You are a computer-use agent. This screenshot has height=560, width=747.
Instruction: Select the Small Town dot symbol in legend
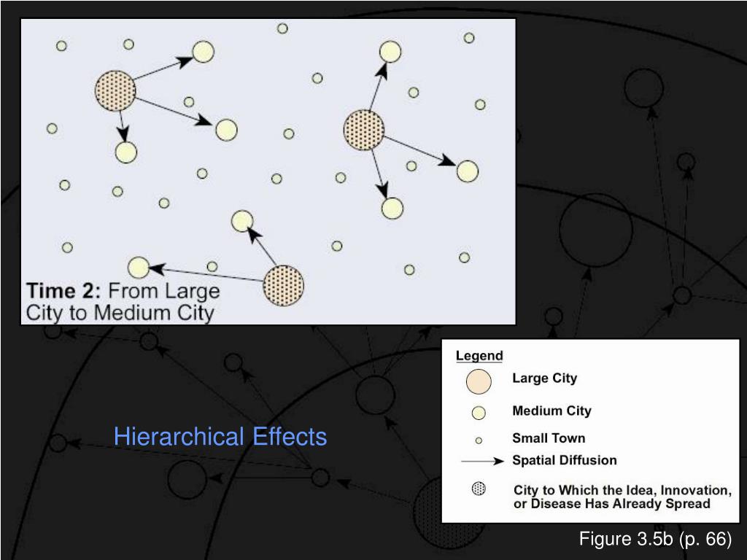pyautogui.click(x=479, y=440)
